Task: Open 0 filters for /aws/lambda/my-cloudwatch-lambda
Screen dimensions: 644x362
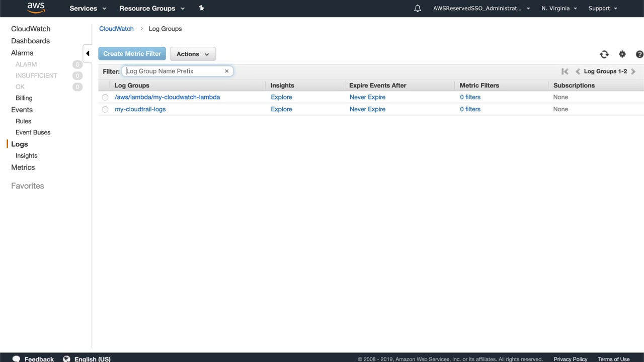Action: (x=470, y=97)
